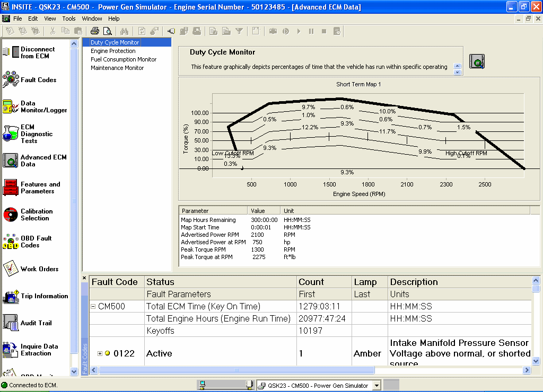This screenshot has height=392, width=543.
Task: Click the filter funnel toolbar icon
Action: coord(239,31)
